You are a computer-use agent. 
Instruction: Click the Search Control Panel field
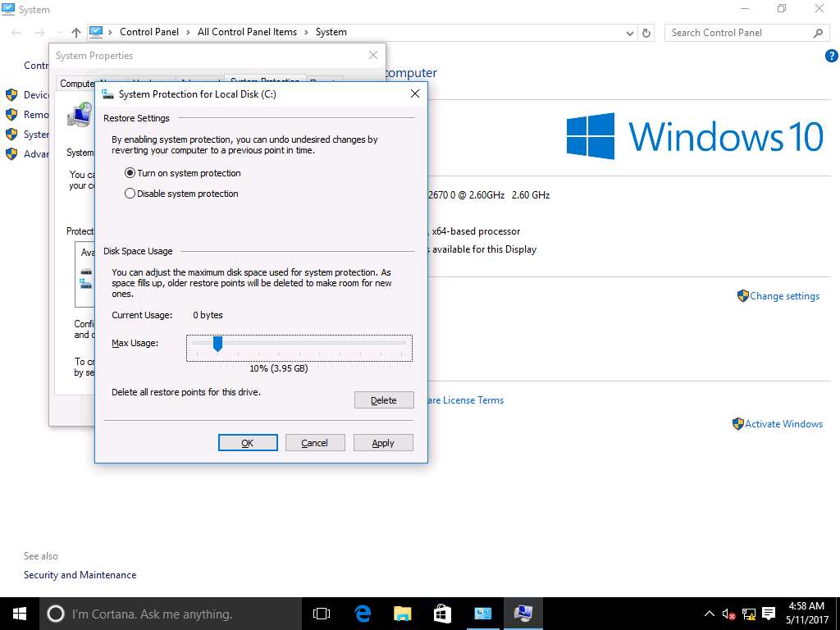pyautogui.click(x=739, y=33)
